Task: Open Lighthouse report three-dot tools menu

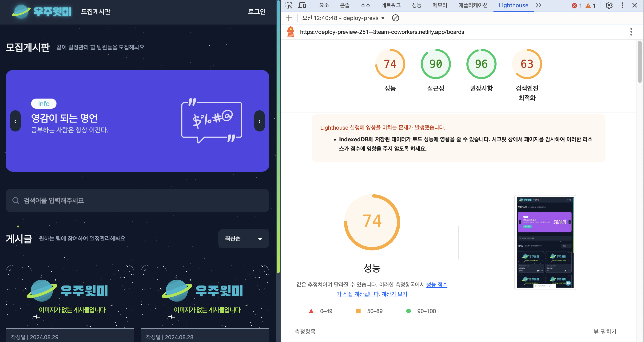Action: click(x=631, y=32)
